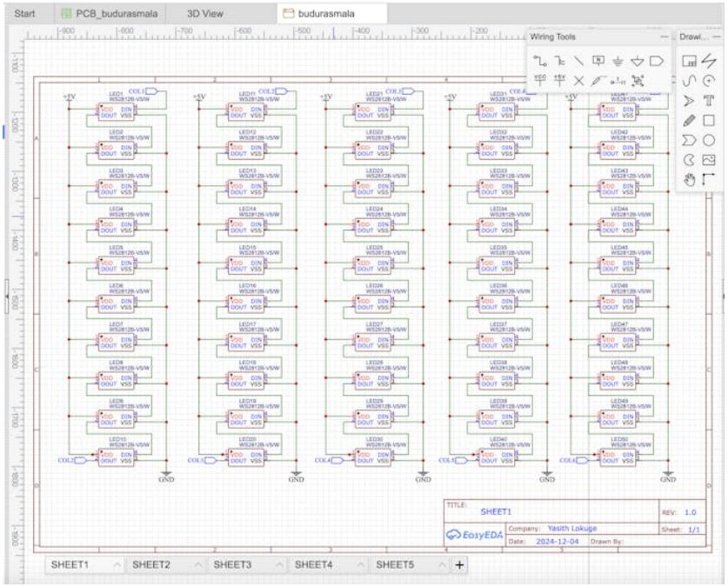Choose the Text tool in Drawing Tools

709,100
